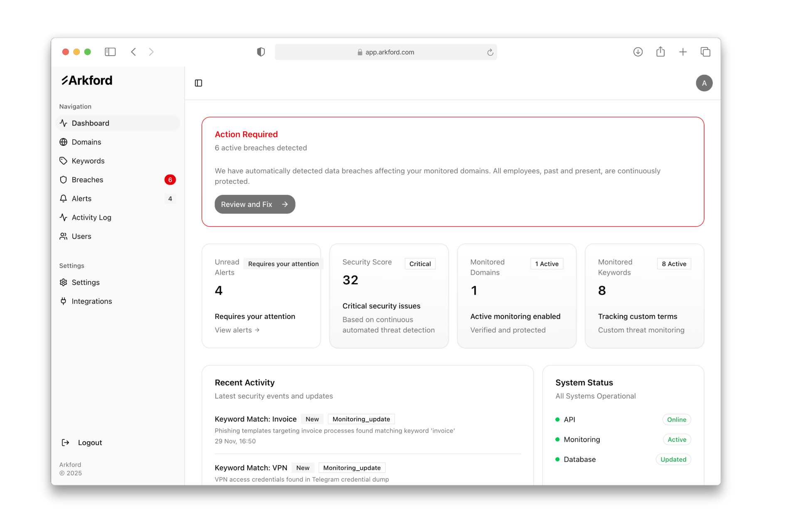Click the Arkford logo at top left
Screen dimensions: 798x532
click(x=86, y=80)
